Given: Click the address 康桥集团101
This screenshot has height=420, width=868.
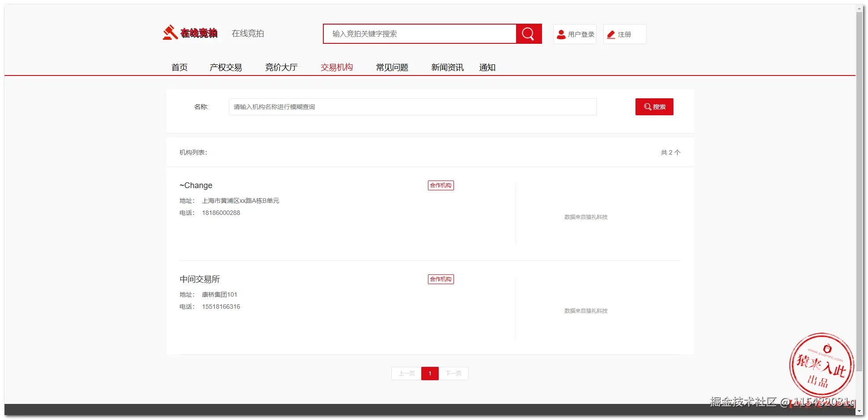Looking at the screenshot, I should tap(220, 295).
